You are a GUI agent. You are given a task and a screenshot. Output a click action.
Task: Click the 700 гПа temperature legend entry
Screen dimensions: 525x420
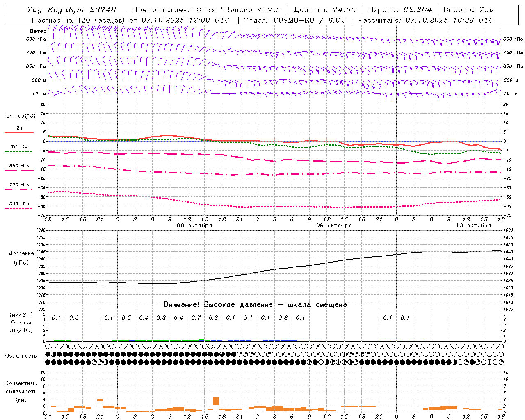(x=19, y=185)
